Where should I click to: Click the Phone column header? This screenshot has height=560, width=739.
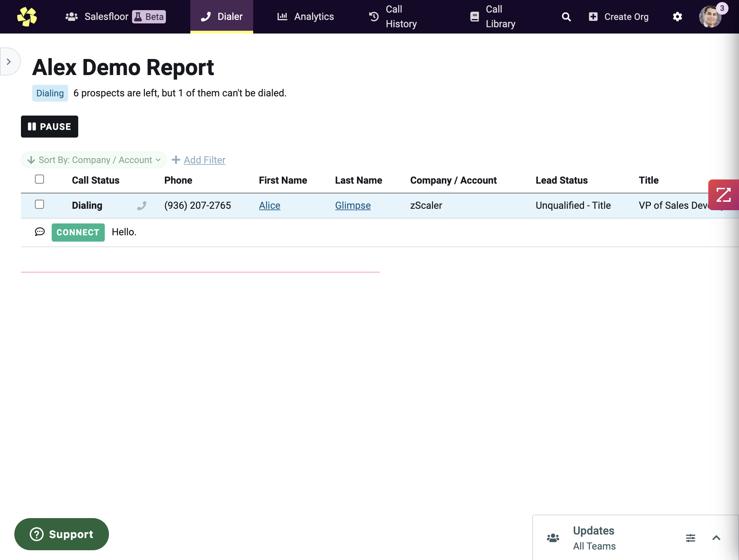pyautogui.click(x=178, y=180)
